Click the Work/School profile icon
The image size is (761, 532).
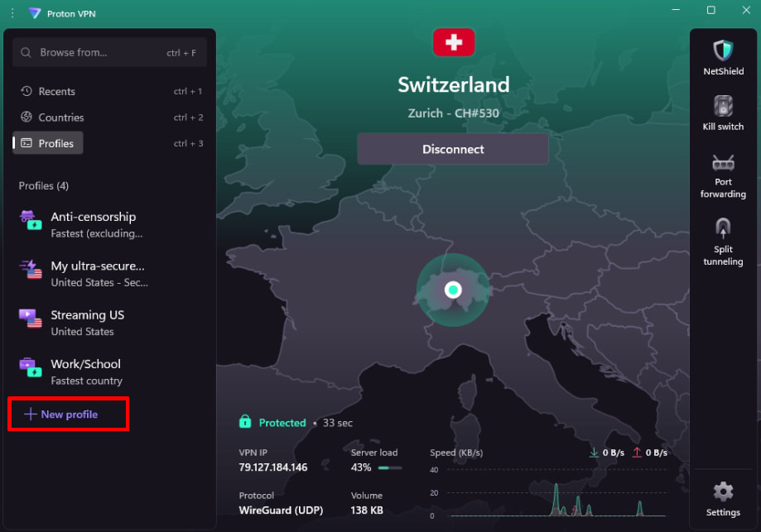(31, 367)
